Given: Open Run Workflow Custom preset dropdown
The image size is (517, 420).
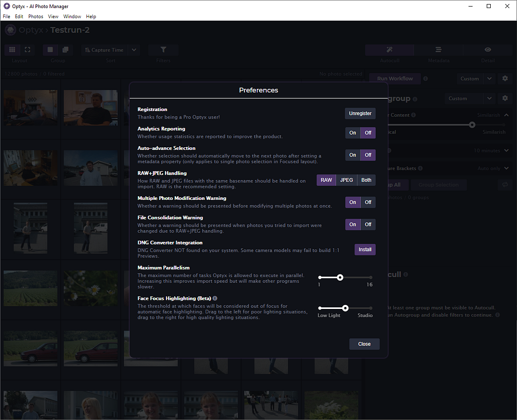Looking at the screenshot, I should point(489,78).
